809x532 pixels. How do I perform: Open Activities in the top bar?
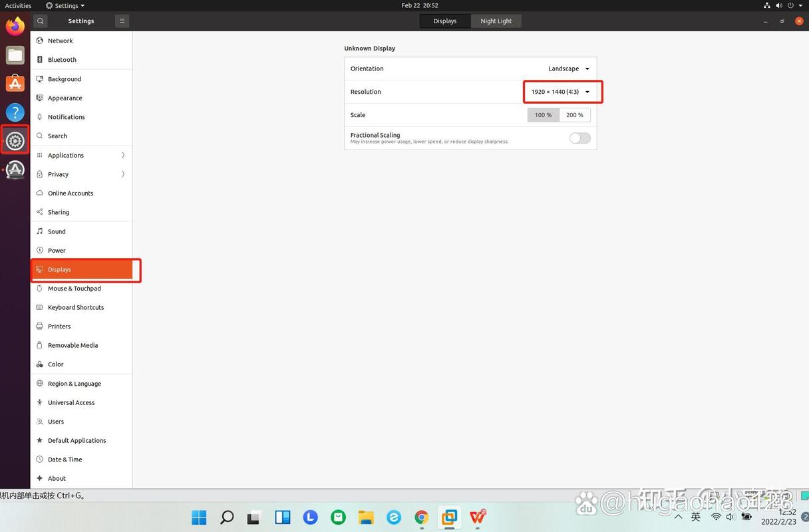click(18, 5)
